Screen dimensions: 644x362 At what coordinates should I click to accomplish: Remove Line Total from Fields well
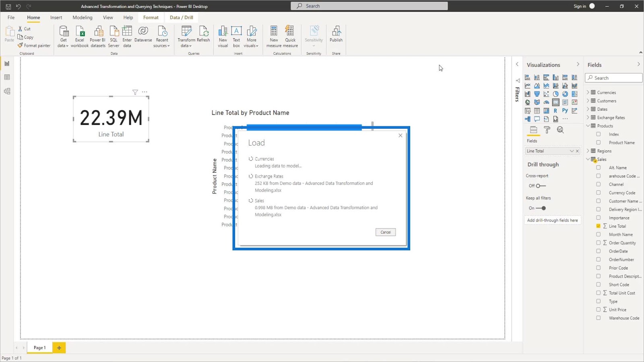pos(577,151)
